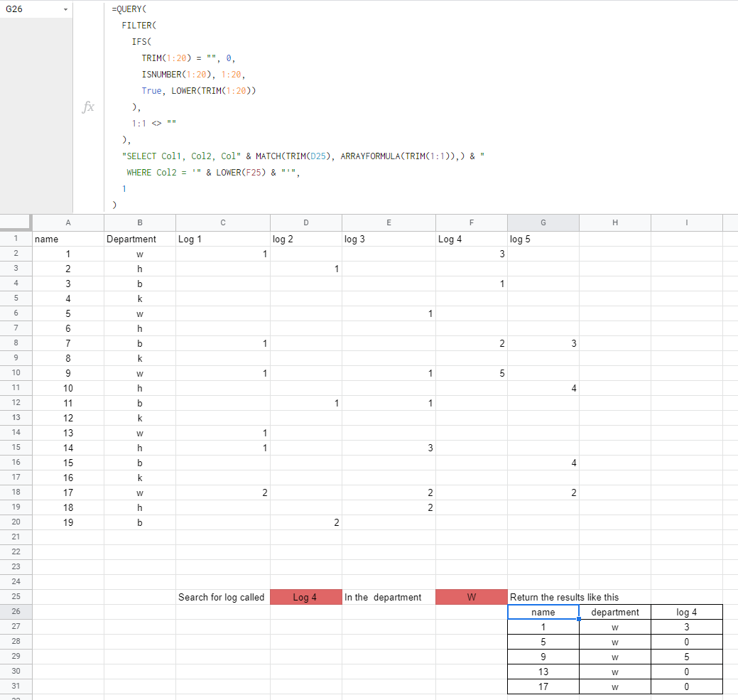This screenshot has width=738, height=700.
Task: Click the select-all corner box
Action: (x=16, y=222)
